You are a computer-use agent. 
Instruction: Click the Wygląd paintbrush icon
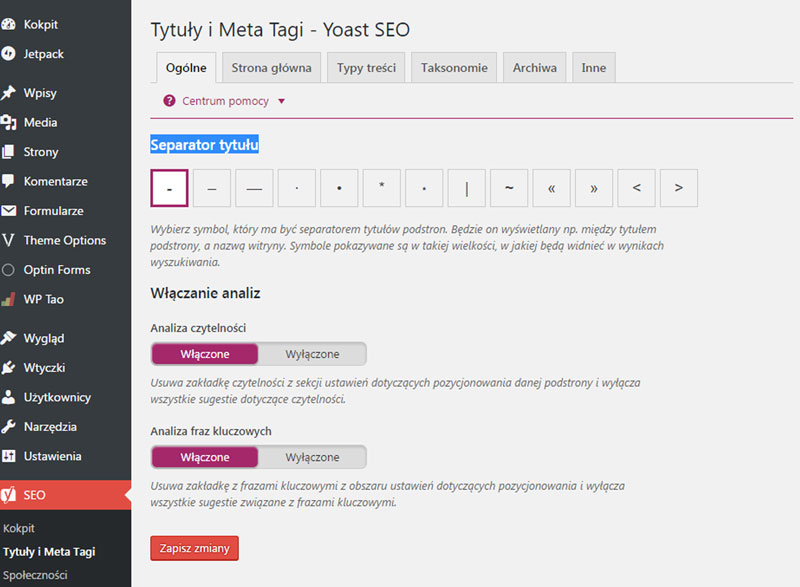coord(8,338)
